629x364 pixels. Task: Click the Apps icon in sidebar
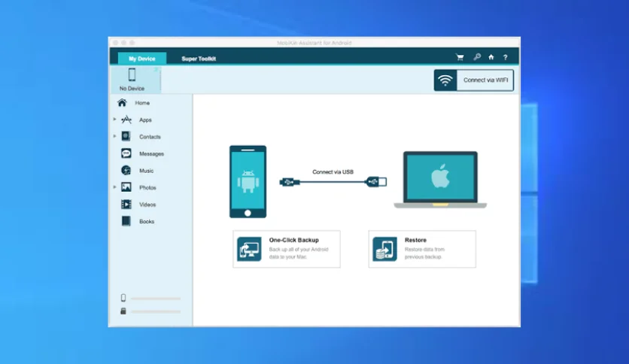[x=126, y=120]
